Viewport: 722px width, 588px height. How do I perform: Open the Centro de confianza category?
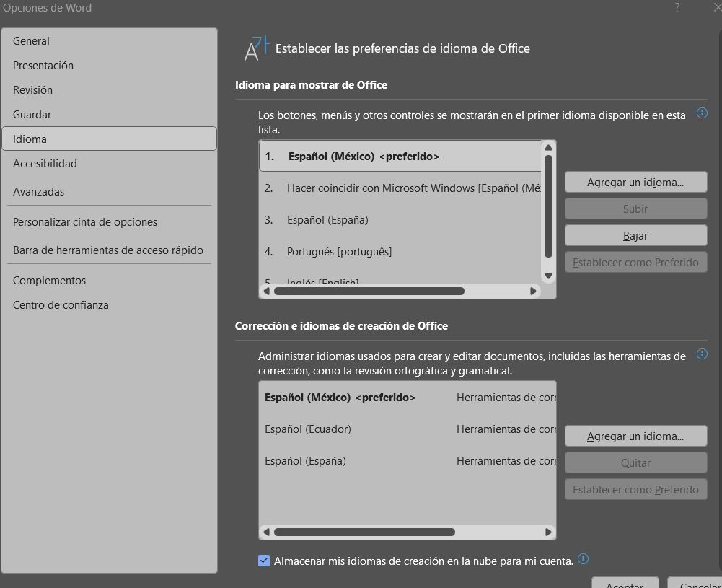coord(109,304)
